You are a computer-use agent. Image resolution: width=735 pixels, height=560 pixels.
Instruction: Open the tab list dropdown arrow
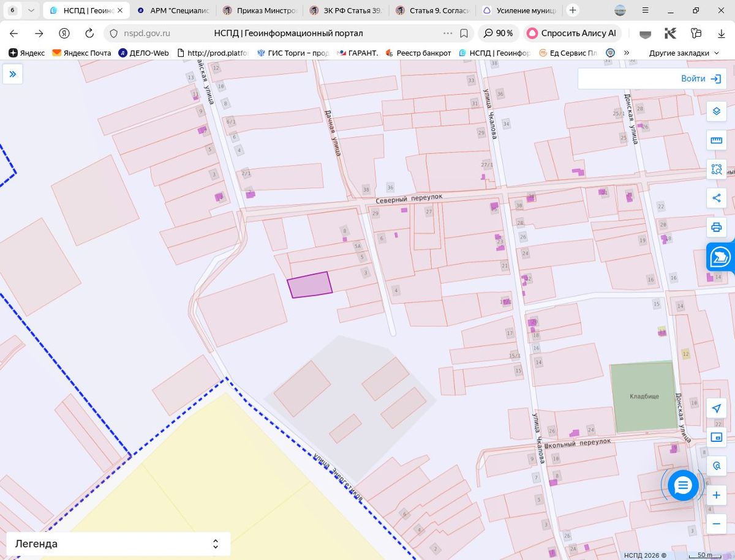click(x=31, y=10)
